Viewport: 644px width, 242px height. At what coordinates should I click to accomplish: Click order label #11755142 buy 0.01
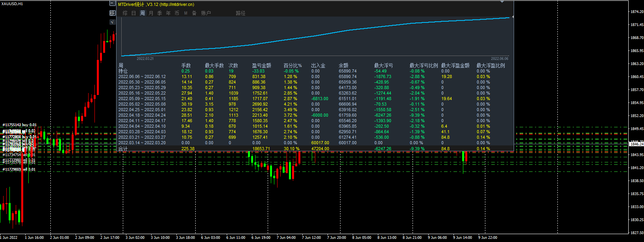[x=20, y=125]
